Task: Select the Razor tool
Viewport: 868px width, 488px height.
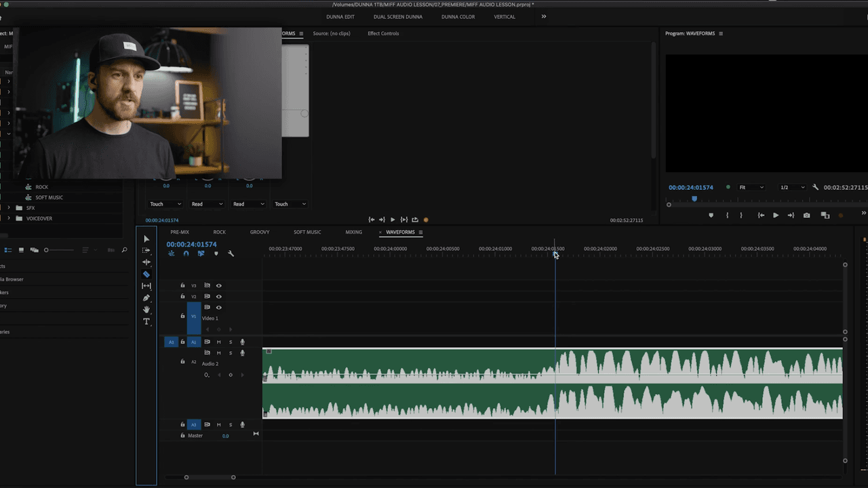Action: (146, 274)
